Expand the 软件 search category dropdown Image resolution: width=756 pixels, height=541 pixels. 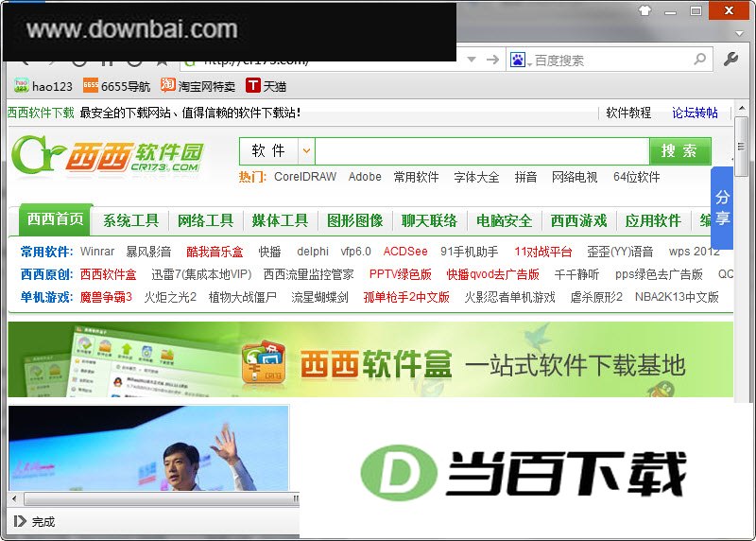click(306, 151)
